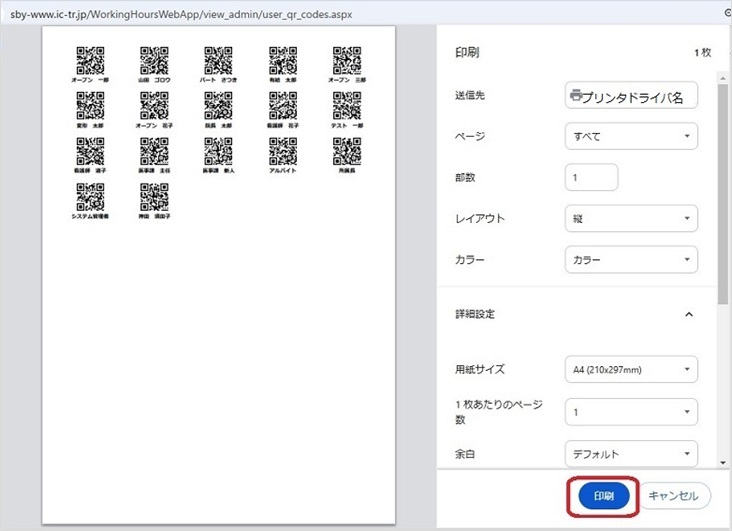This screenshot has height=531, width=732.
Task: Click the 用紙サイズ label
Action: (x=480, y=369)
